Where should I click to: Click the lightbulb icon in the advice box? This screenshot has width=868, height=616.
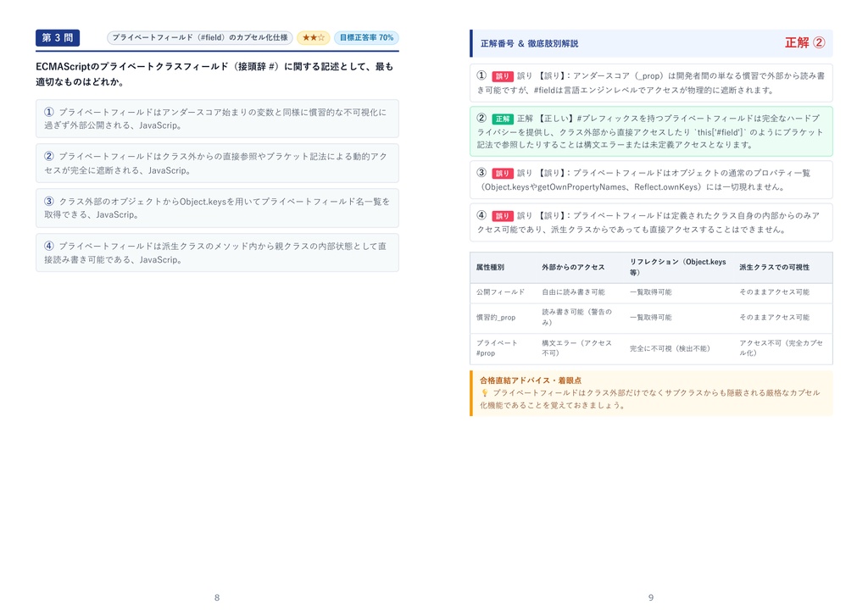coord(484,393)
